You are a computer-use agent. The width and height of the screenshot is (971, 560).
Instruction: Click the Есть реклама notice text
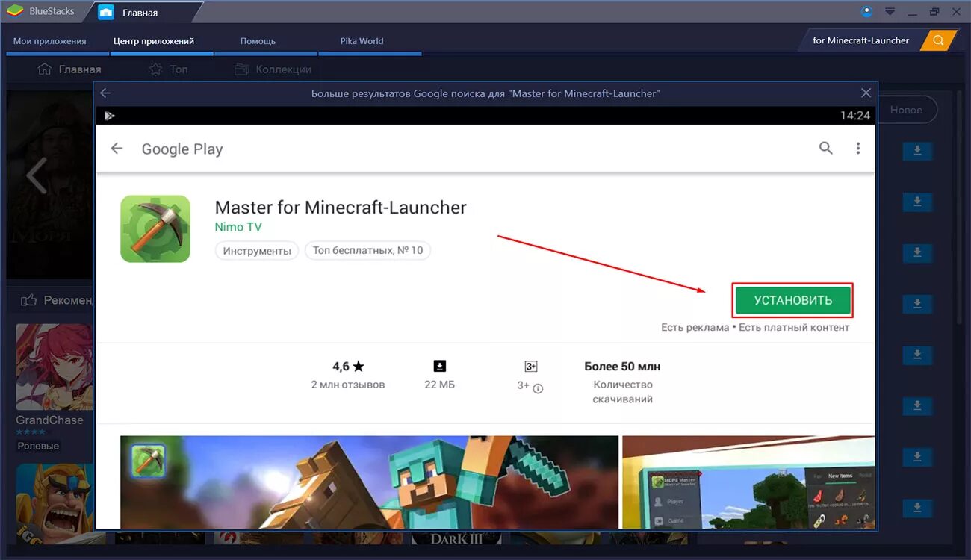[x=695, y=328]
